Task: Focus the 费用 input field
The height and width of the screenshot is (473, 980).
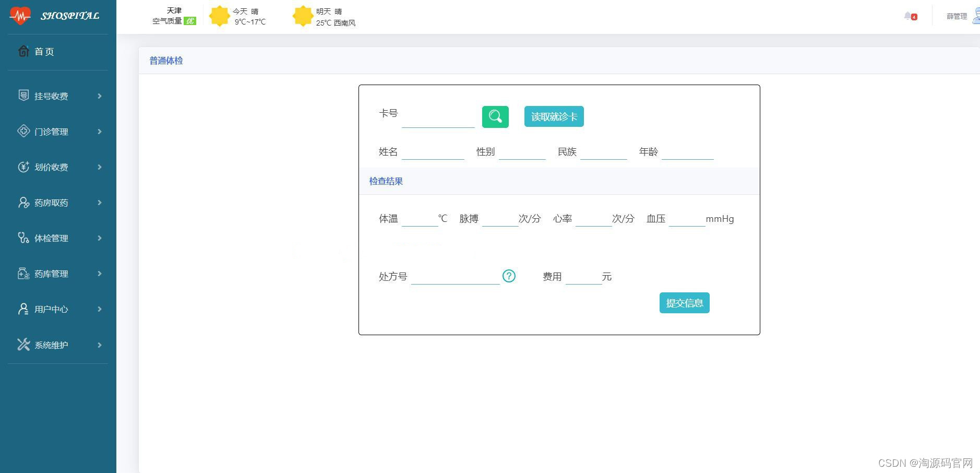Action: click(x=584, y=277)
